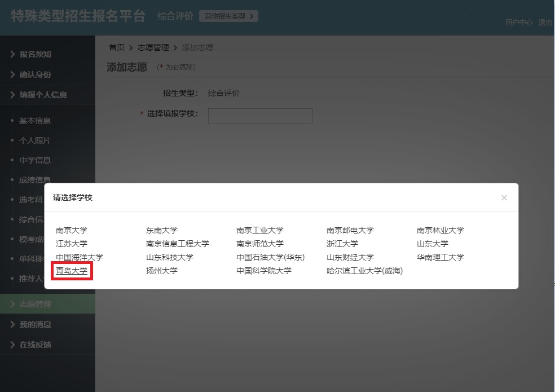This screenshot has height=392, width=555.
Task: Close the school selection dialog
Action: click(x=504, y=197)
